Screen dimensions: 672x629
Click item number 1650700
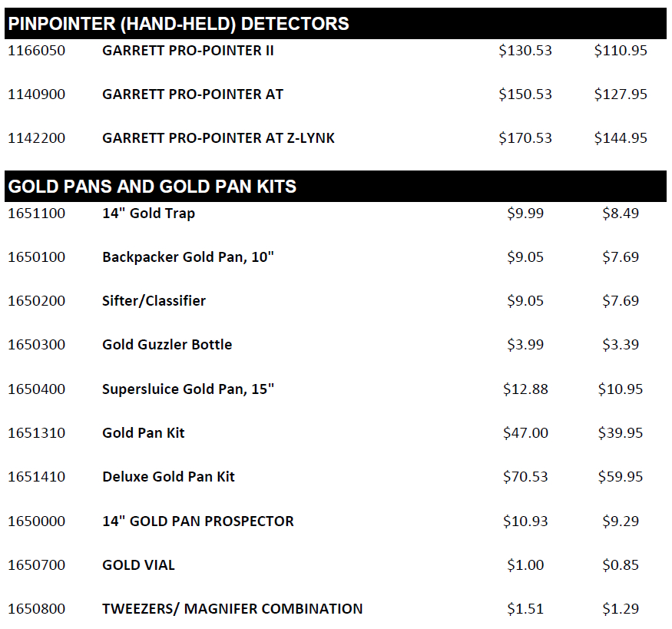point(36,564)
